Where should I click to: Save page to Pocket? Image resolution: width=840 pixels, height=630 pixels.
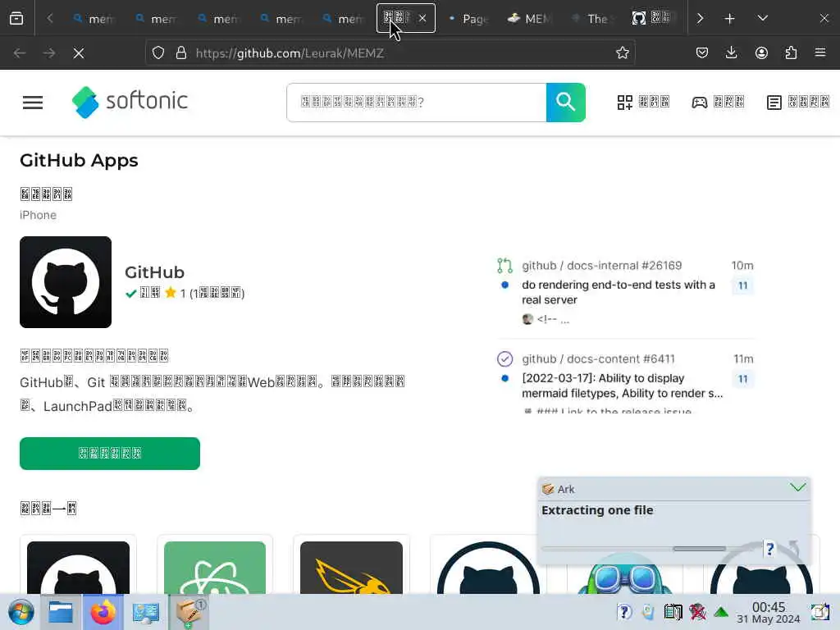[702, 53]
